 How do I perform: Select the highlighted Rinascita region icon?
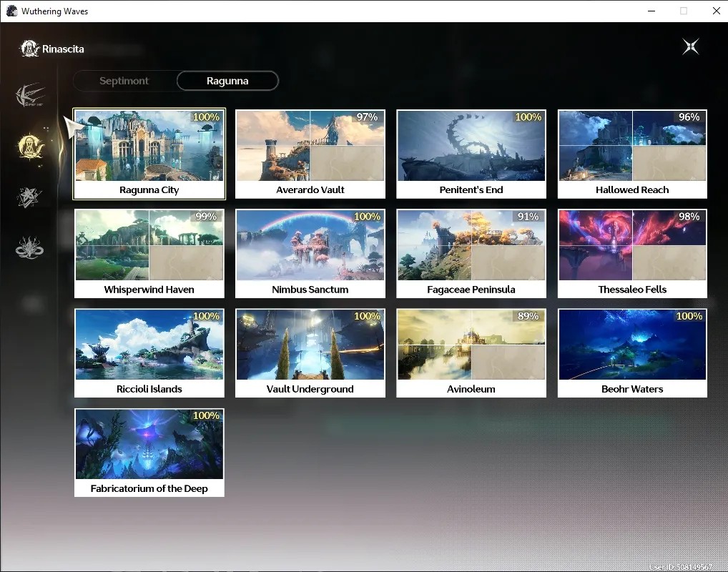click(x=30, y=147)
